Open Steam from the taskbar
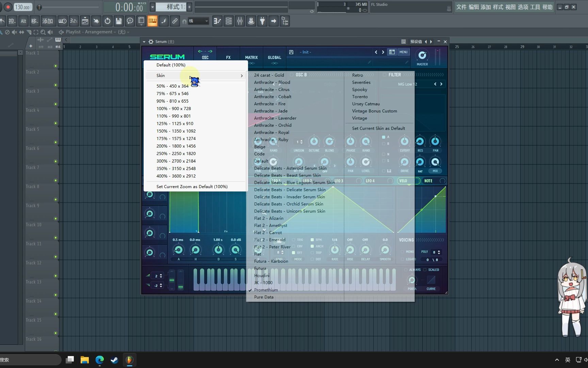Viewport: 588px width, 368px height. [114, 360]
